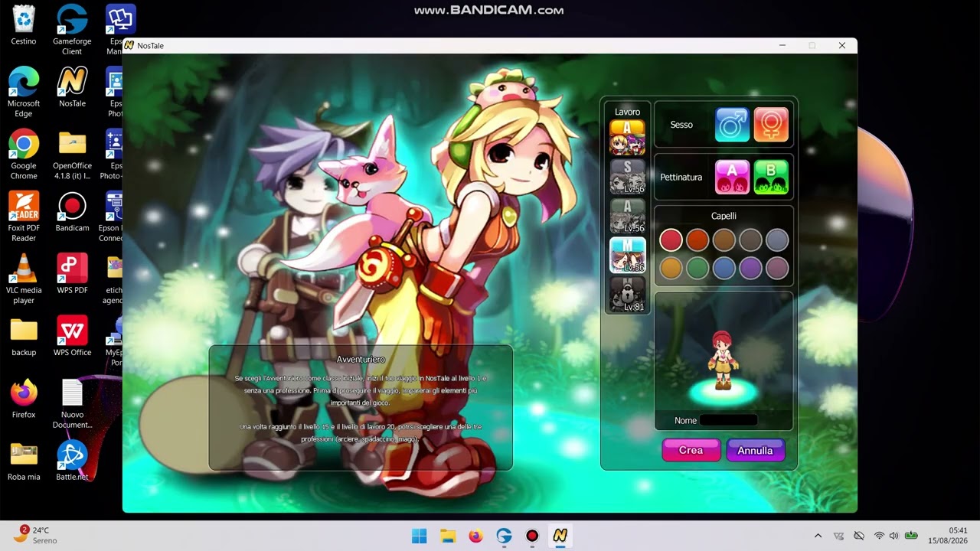980x551 pixels.
Task: Pick the blue hair color
Action: [724, 268]
